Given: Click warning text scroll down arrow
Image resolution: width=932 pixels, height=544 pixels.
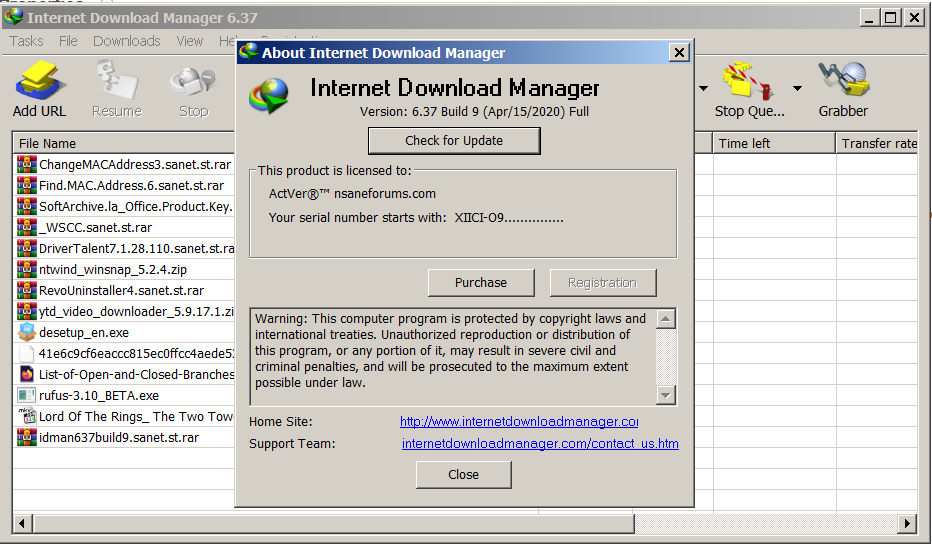Looking at the screenshot, I should 666,394.
